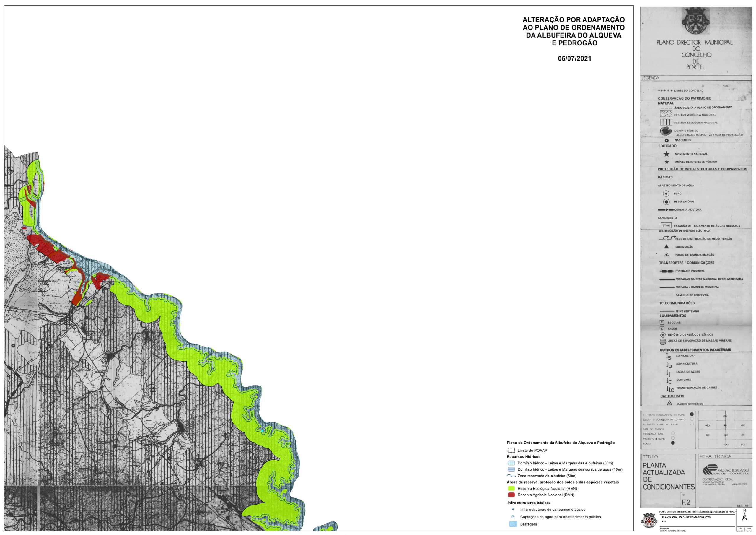Click the date '05/07/2021'
The height and width of the screenshot is (535, 756).
pos(575,58)
